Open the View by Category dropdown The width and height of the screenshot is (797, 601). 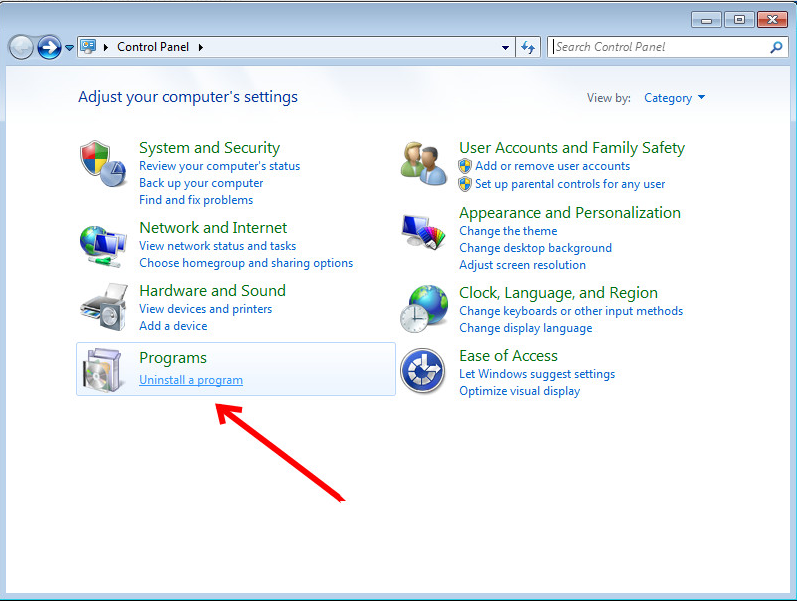674,98
